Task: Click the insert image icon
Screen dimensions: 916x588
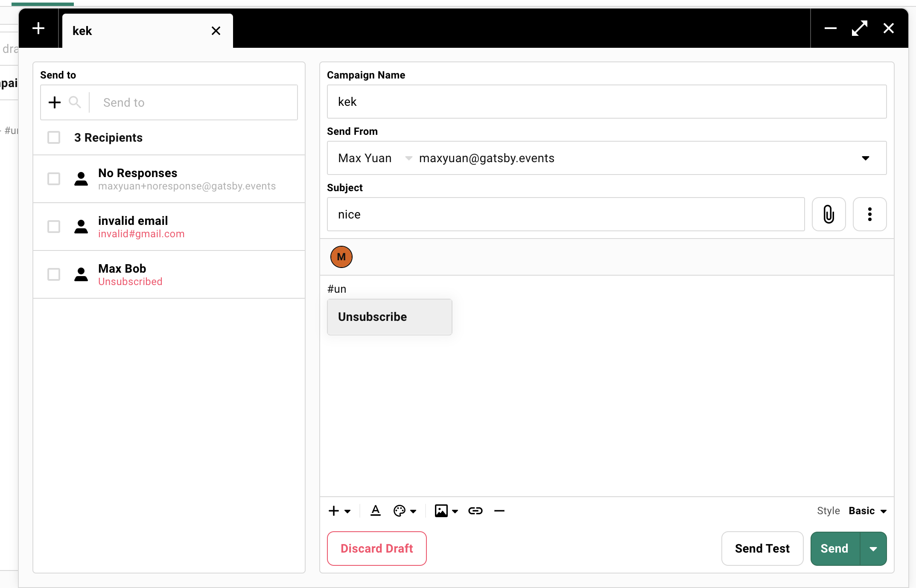Action: click(x=441, y=511)
